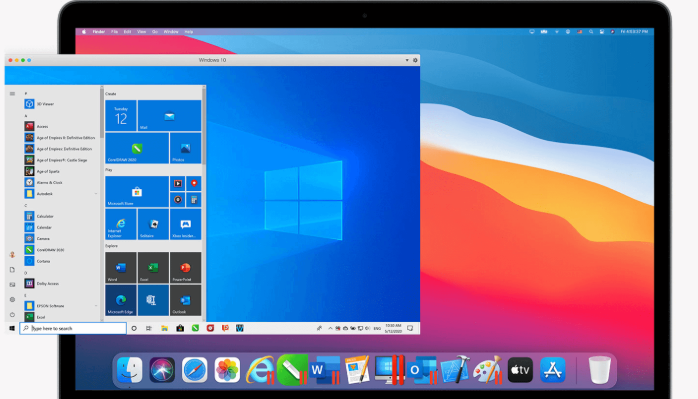Image resolution: width=698 pixels, height=399 pixels.
Task: Open Outlook tile in Start menu
Action: [185, 300]
